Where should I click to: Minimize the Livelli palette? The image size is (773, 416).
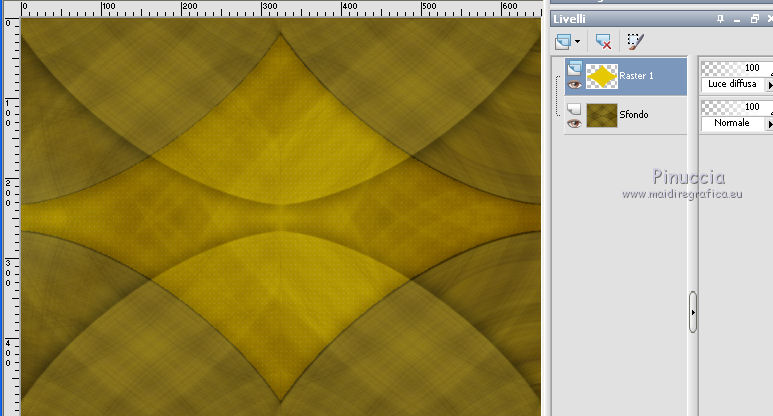tap(737, 19)
